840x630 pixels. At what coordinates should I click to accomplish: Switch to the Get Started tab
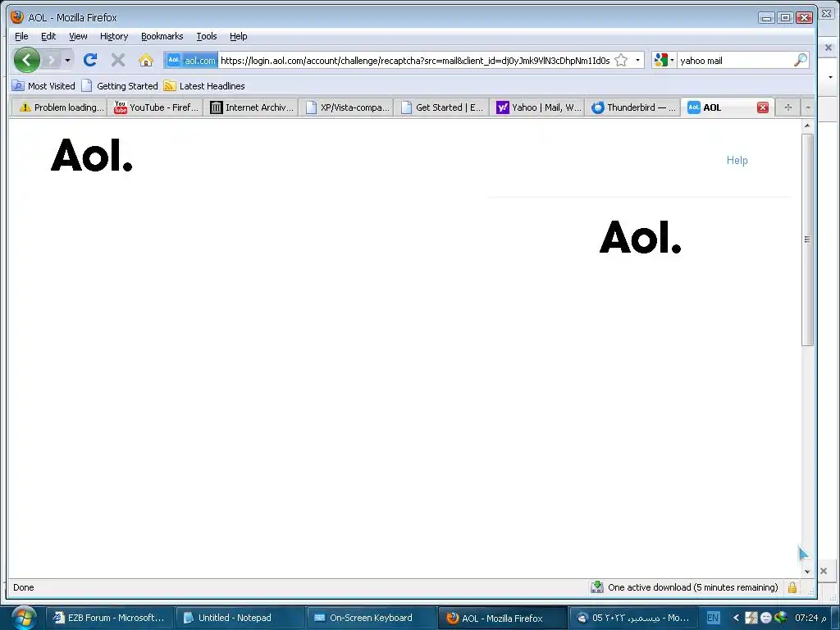[x=441, y=107]
